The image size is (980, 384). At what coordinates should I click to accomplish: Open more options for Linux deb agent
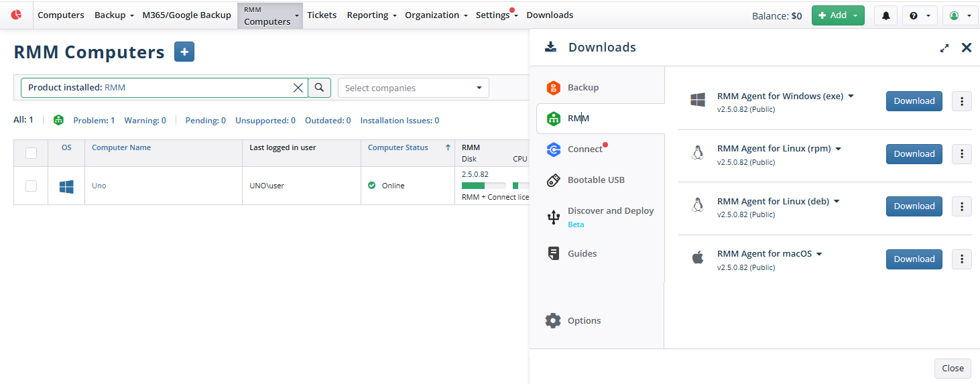coord(962,206)
